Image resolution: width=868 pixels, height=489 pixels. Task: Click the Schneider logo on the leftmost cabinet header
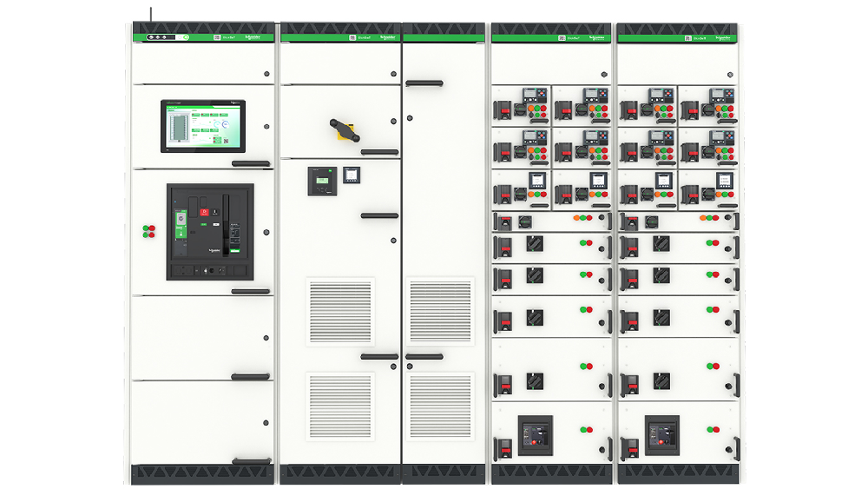click(254, 37)
